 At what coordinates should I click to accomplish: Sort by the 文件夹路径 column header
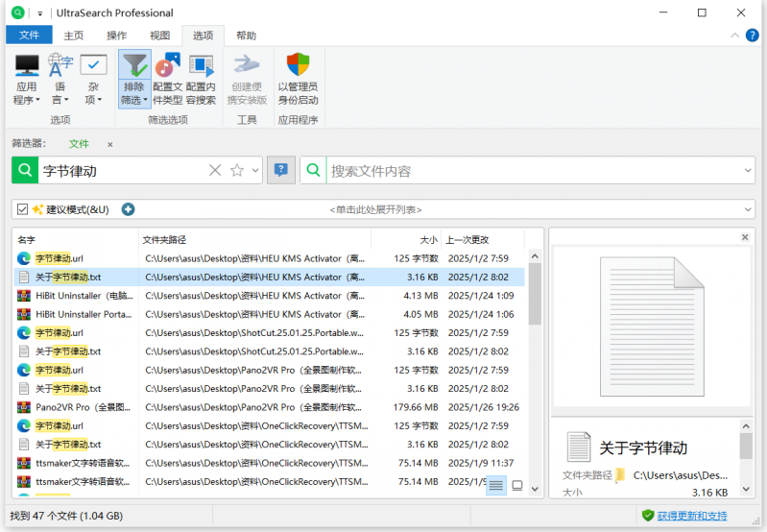click(254, 240)
